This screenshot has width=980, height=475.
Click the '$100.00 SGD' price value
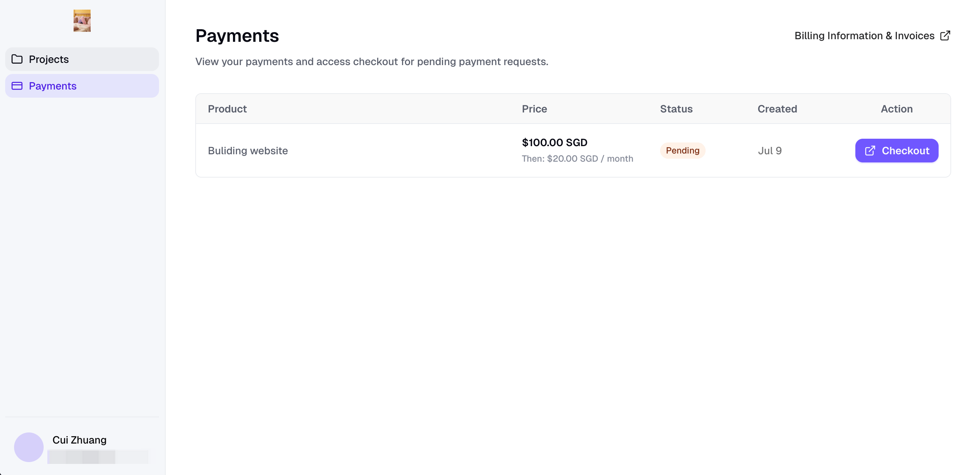pyautogui.click(x=554, y=142)
